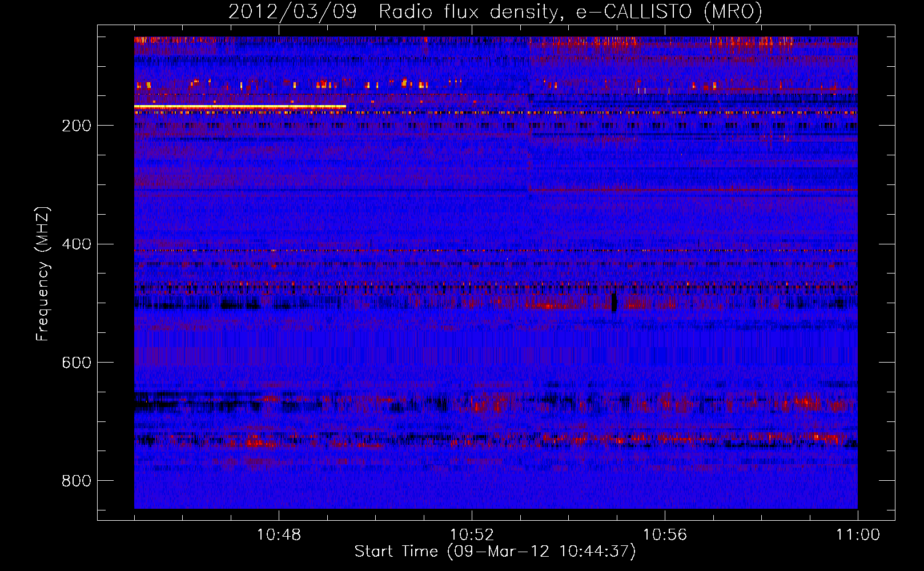
Task: Click the plot title with date 2012/03/09
Action: [x=495, y=11]
